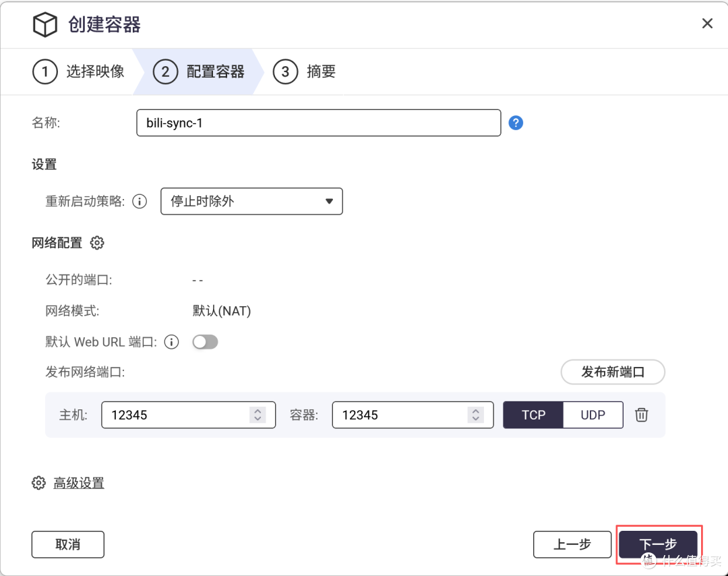
Task: Click the container cube icon in title
Action: pos(45,25)
